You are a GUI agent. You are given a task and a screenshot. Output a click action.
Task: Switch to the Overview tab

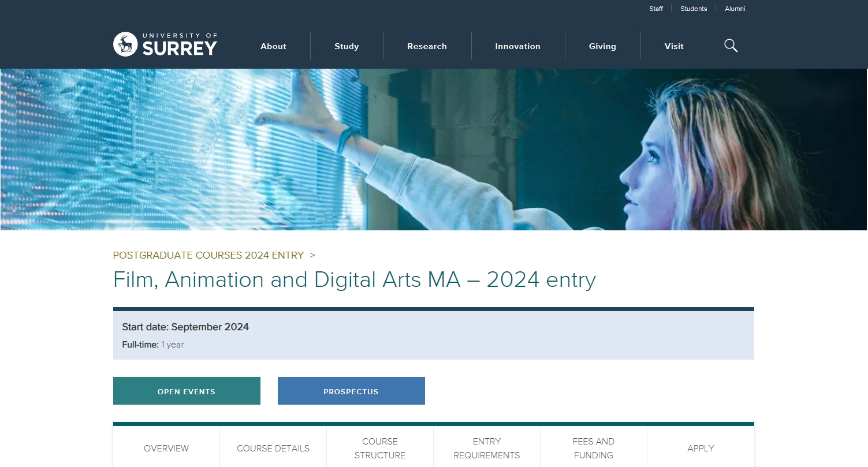[x=166, y=448]
